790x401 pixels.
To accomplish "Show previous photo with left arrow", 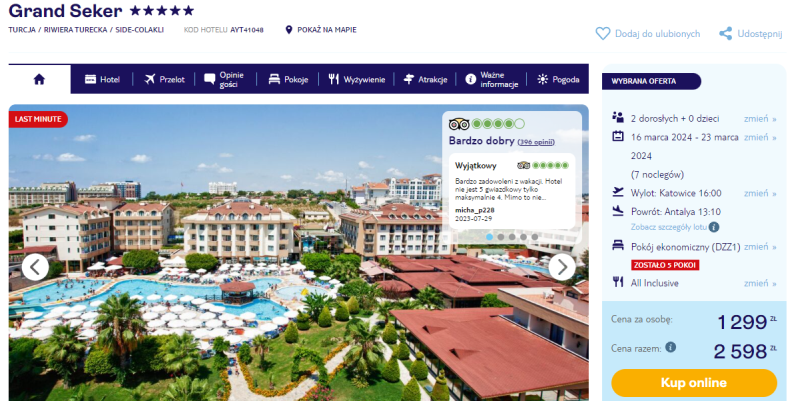I will coord(35,267).
